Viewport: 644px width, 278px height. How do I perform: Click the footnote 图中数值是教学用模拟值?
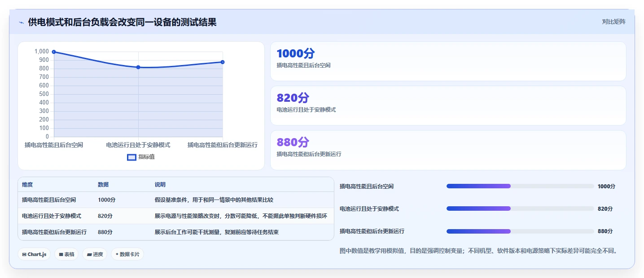click(x=478, y=251)
